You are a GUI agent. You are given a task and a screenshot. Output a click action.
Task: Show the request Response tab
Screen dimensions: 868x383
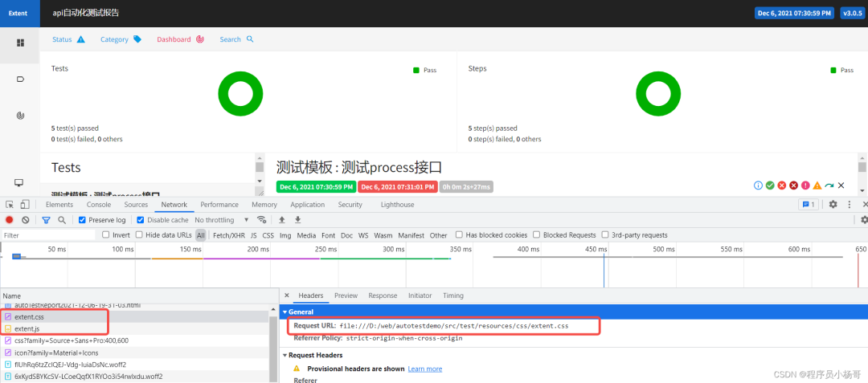pos(383,295)
